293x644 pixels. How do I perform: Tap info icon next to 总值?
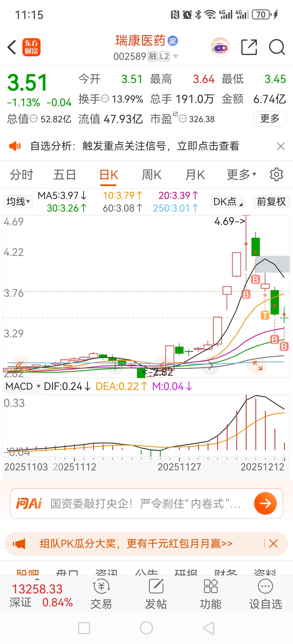click(x=33, y=119)
